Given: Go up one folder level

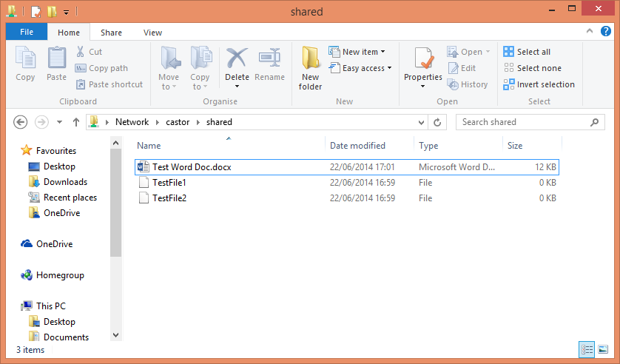Looking at the screenshot, I should coord(76,122).
